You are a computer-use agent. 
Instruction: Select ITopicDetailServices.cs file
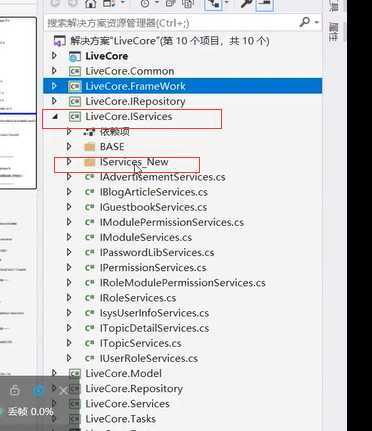pos(154,328)
